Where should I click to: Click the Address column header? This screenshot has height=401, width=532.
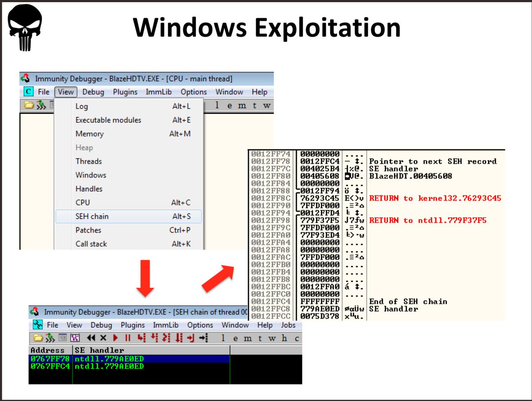(50, 350)
